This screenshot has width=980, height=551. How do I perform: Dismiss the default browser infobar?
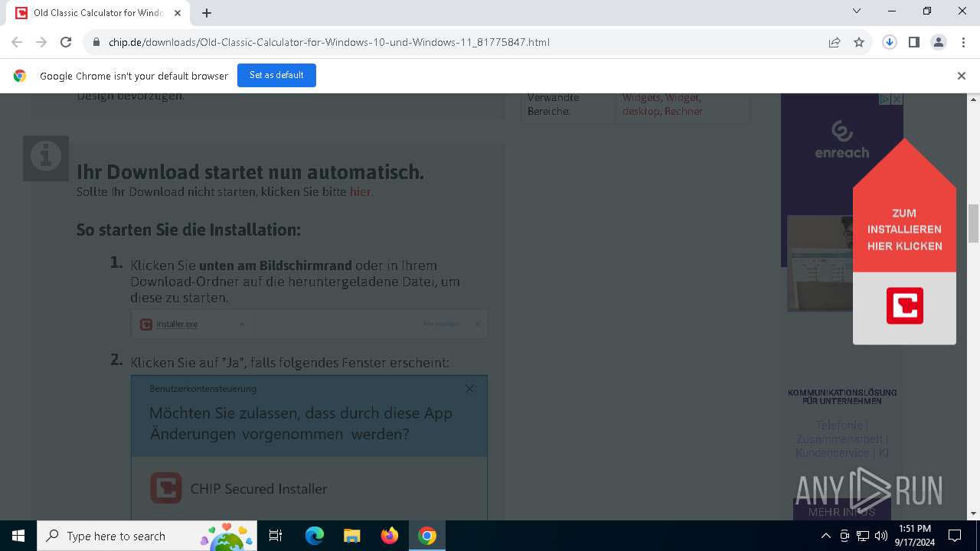click(x=962, y=76)
